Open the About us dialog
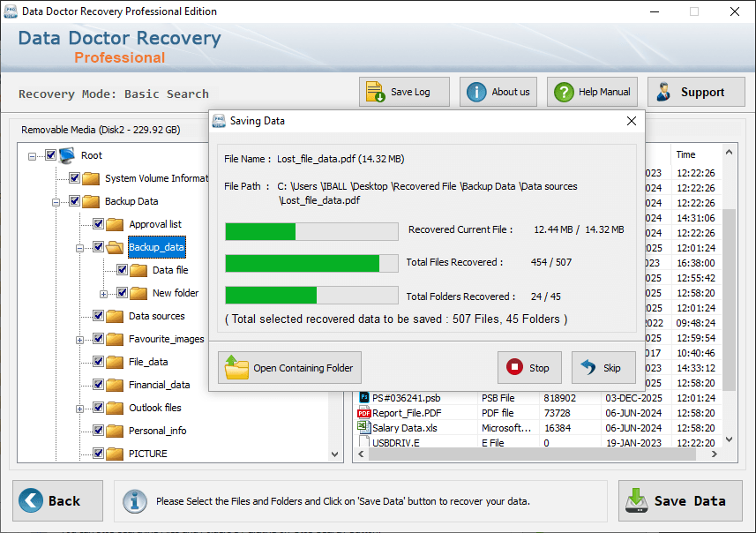Viewport: 756px width, 533px height. point(498,92)
